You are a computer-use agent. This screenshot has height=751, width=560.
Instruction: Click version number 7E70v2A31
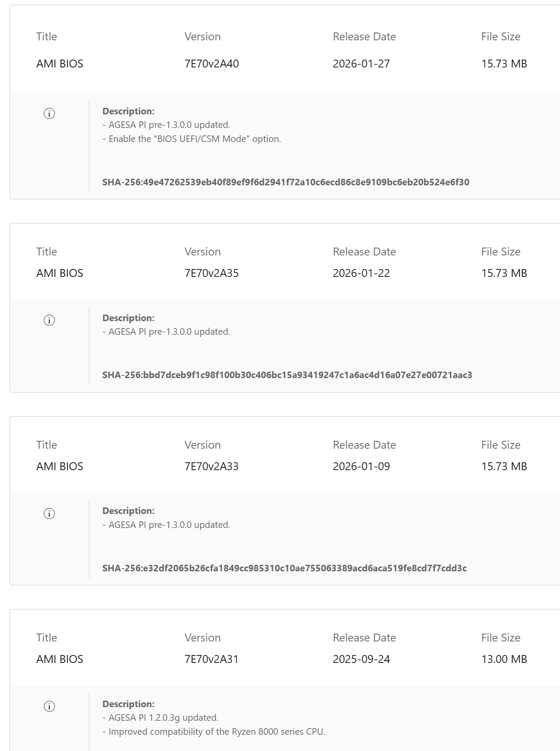[x=212, y=659]
